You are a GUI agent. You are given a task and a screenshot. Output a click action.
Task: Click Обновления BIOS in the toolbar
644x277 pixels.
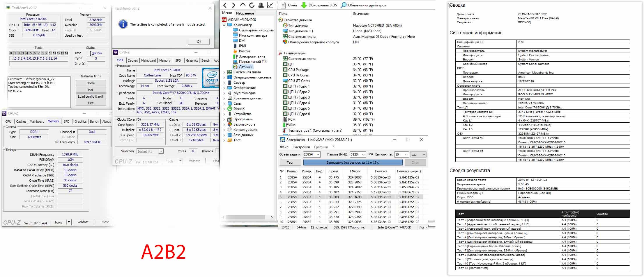[319, 5]
